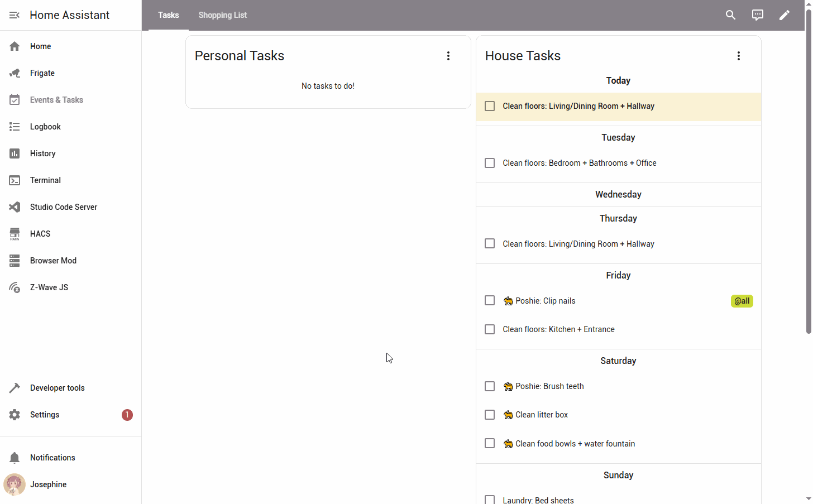The width and height of the screenshot is (813, 504).
Task: Open the Terminal panel
Action: click(x=45, y=180)
